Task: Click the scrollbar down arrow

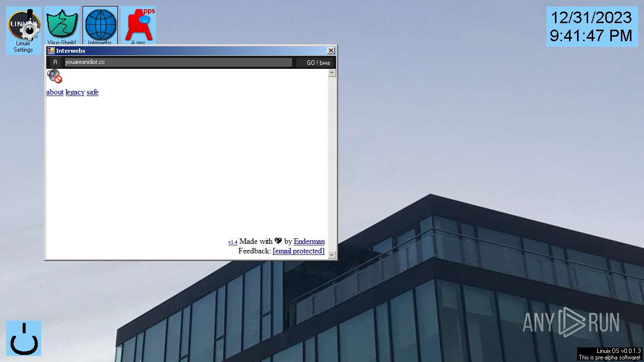Action: tap(332, 255)
